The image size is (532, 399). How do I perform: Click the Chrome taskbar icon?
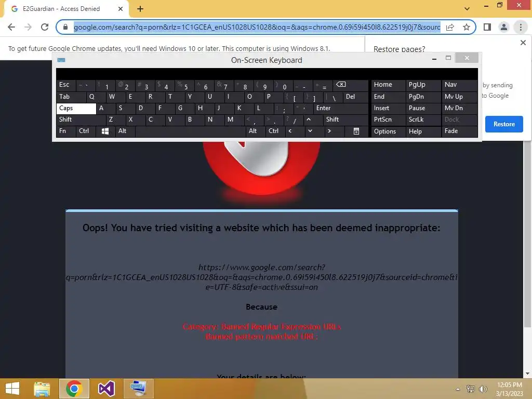point(74,389)
